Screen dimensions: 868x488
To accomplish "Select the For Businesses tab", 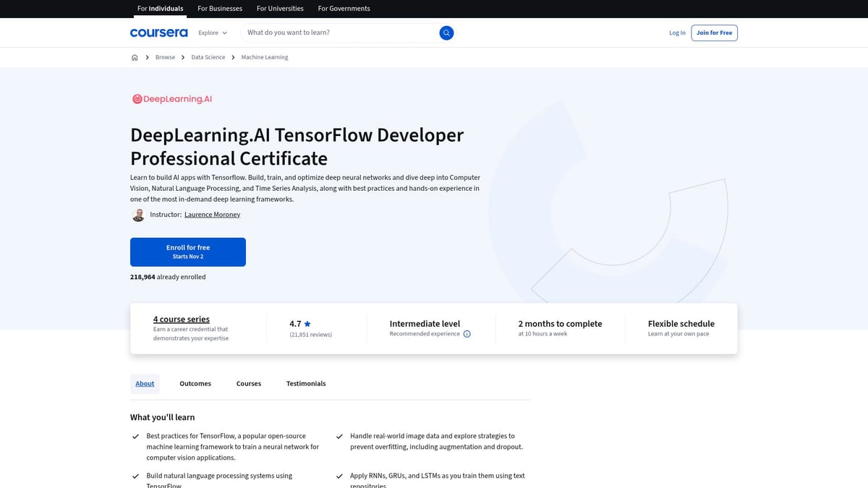I will pos(221,9).
